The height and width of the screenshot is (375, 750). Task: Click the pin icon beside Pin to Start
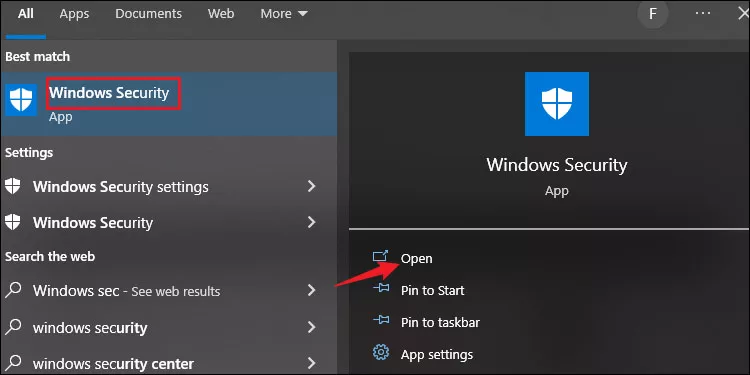pos(381,288)
